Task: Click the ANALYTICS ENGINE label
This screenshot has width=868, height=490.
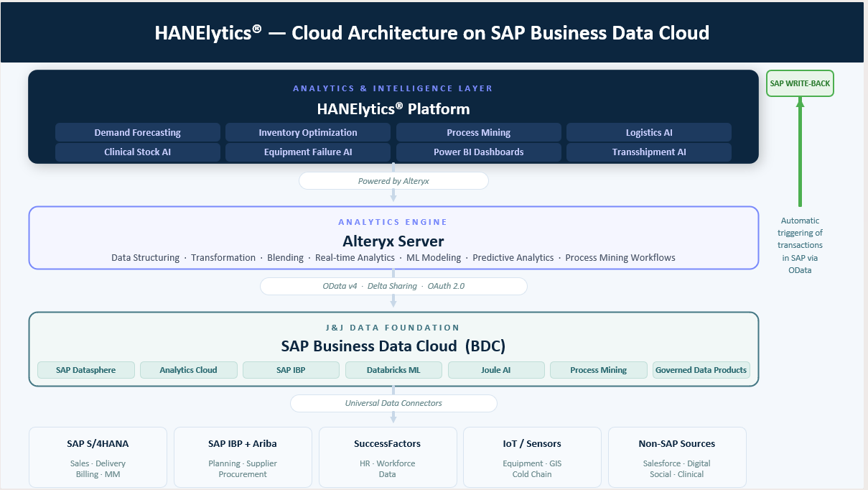Action: pyautogui.click(x=393, y=222)
